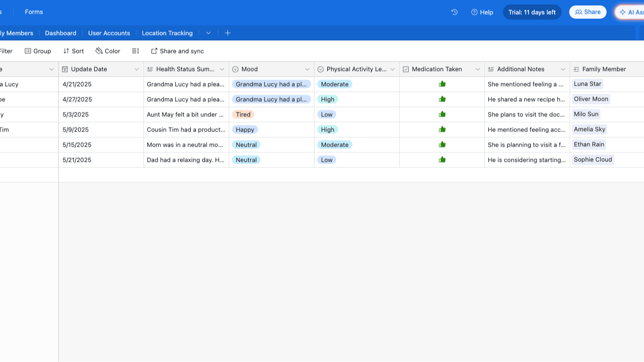Click the Milo Sun linked record chip

[x=586, y=114]
